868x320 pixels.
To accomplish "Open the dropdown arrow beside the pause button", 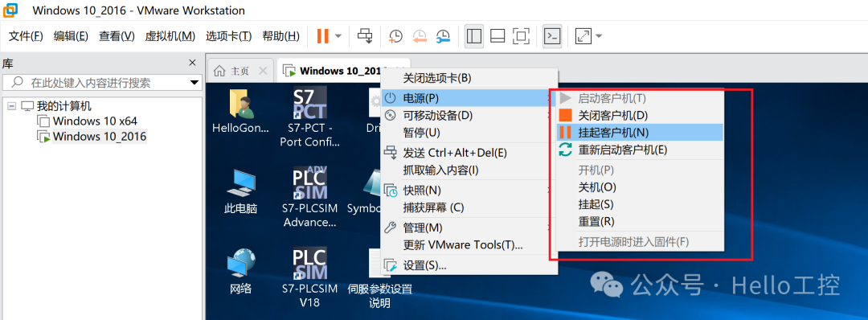I will (x=338, y=36).
